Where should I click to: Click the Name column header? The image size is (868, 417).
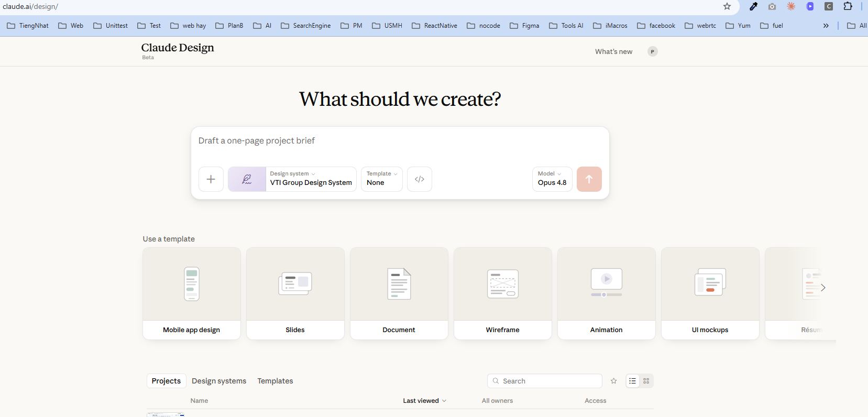(x=199, y=401)
